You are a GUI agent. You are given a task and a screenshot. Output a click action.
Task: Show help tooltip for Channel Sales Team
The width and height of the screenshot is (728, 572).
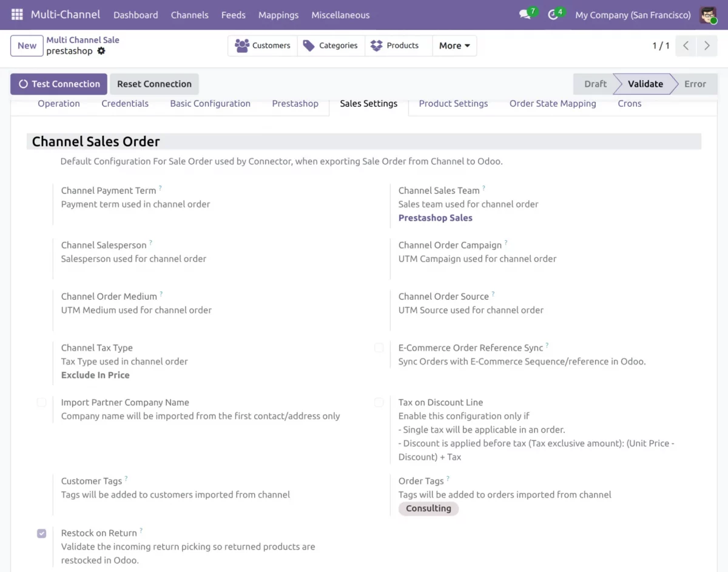tap(484, 188)
